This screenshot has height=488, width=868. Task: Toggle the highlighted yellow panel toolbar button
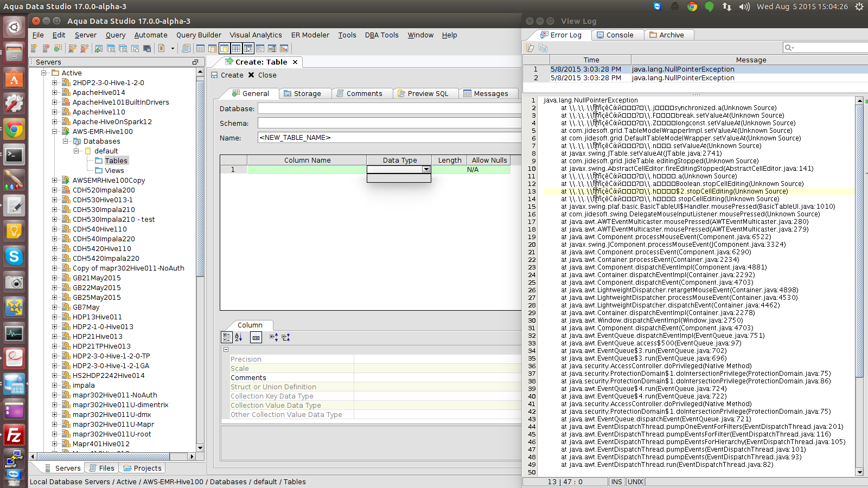tap(224, 48)
